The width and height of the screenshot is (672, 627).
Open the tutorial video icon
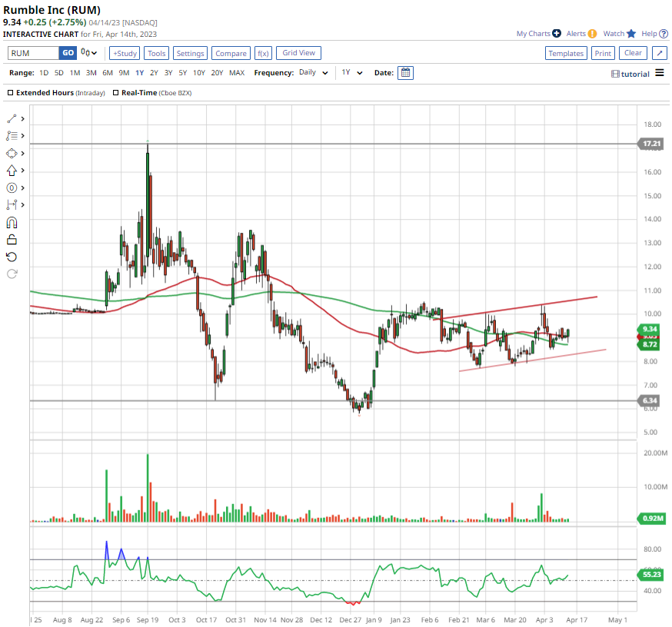pos(615,74)
